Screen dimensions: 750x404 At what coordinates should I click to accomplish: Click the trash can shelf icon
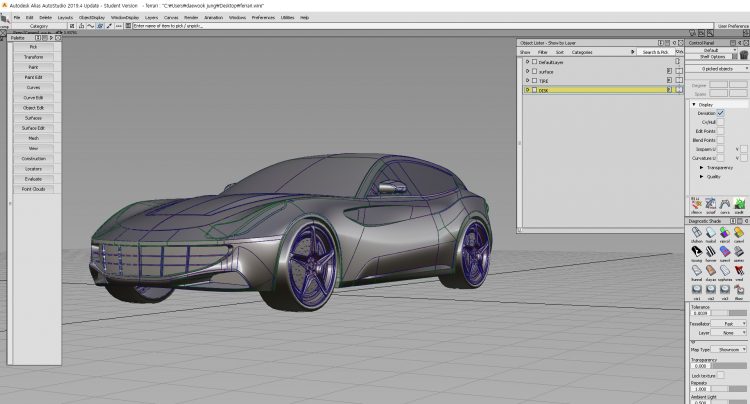point(743,56)
